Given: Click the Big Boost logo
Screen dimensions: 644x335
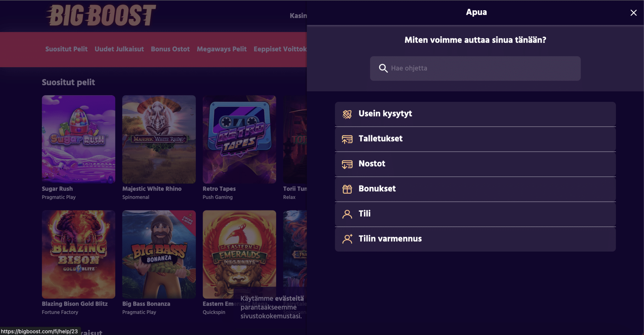Looking at the screenshot, I should pos(101,15).
